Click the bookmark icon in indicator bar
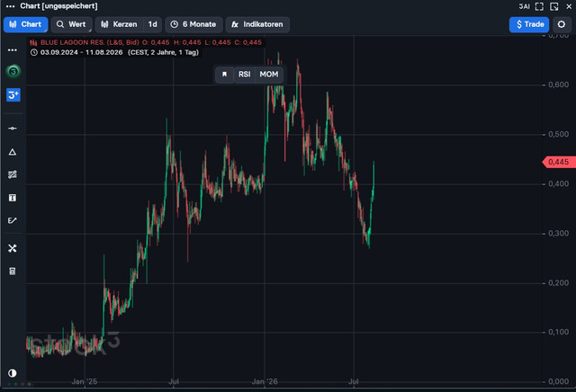Image resolution: width=576 pixels, height=392 pixels. coord(224,75)
